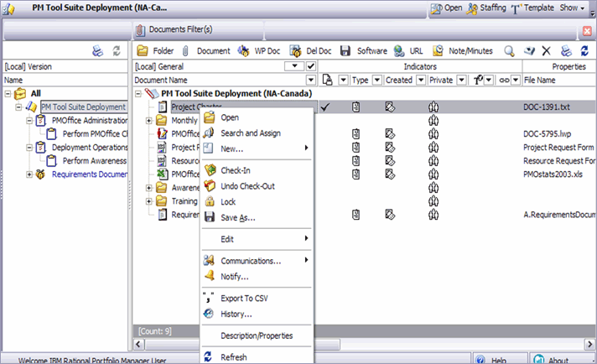Choose Open from the context menu
Screen dimensions: 597x364
257,117
